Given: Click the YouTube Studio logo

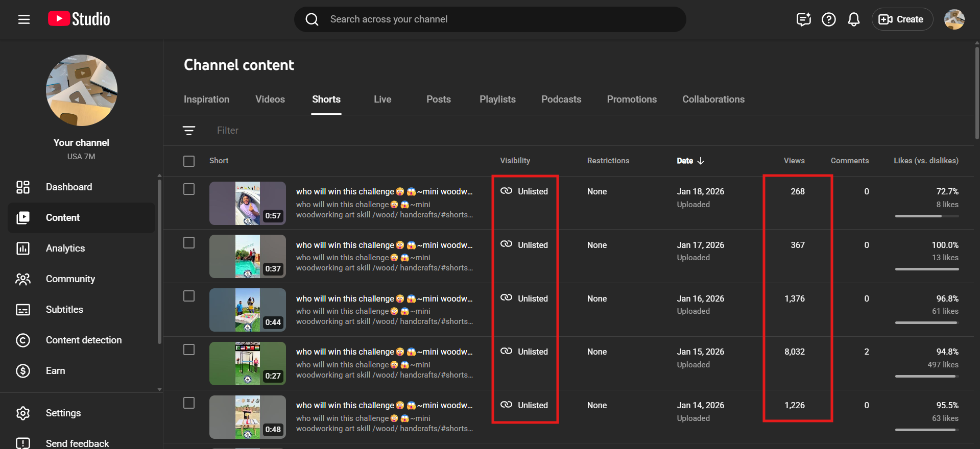Looking at the screenshot, I should 79,19.
